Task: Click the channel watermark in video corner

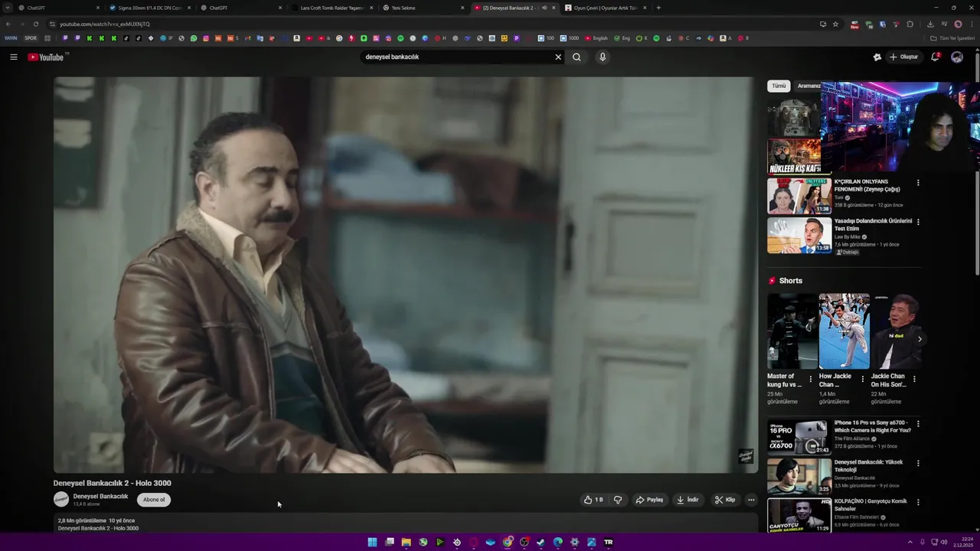Action: click(746, 456)
